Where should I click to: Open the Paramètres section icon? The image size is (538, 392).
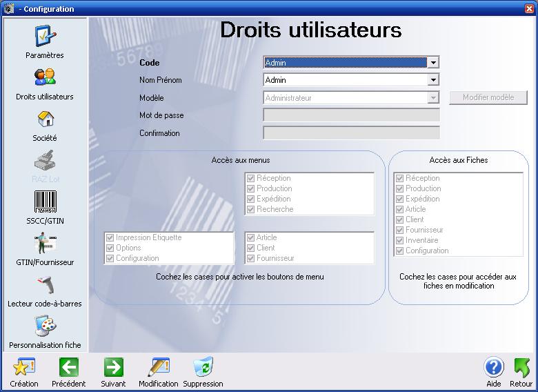coord(45,36)
